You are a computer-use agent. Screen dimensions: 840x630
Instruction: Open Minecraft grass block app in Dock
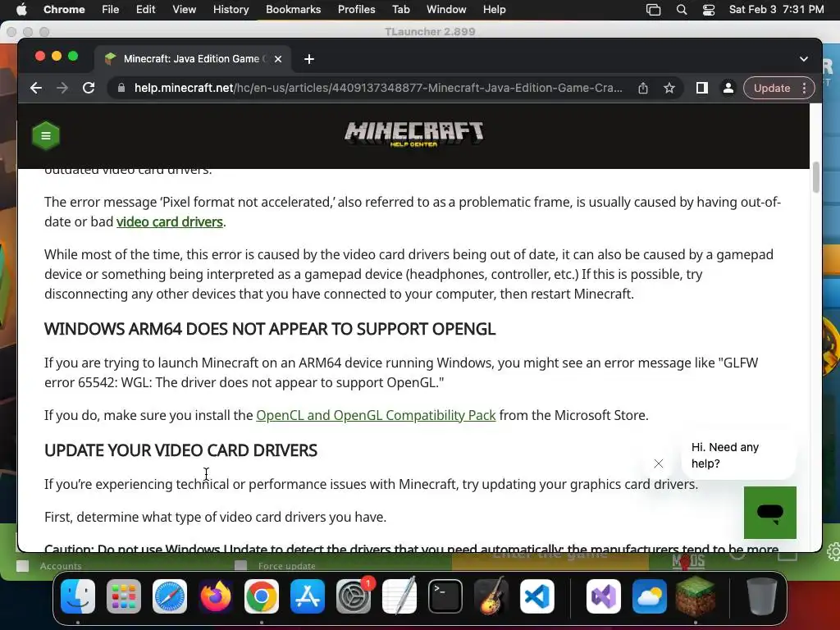tap(696, 596)
